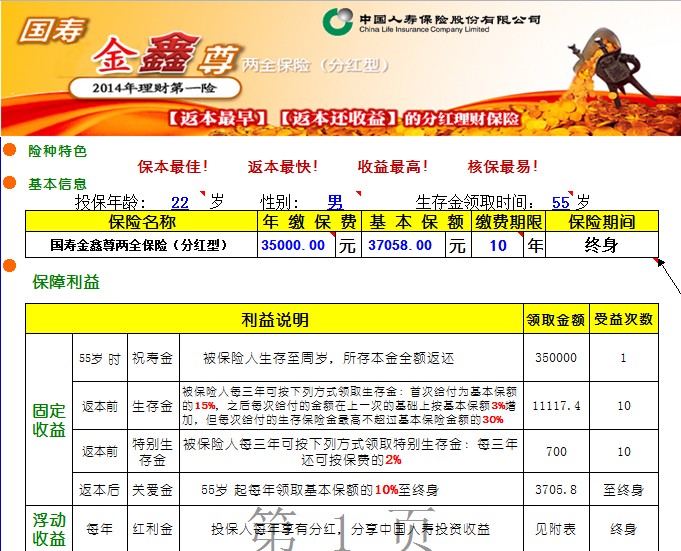Click the insurance period cell 终身
Screen dimensions: 681x551
click(x=602, y=245)
